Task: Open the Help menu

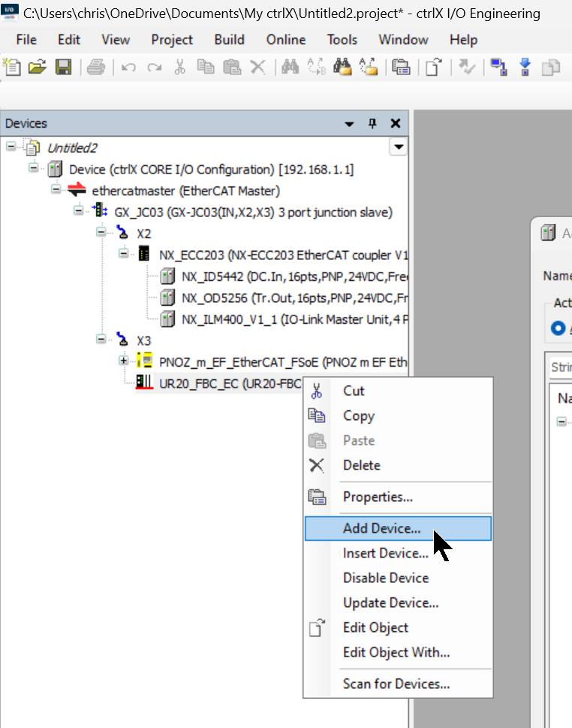Action: pos(463,40)
